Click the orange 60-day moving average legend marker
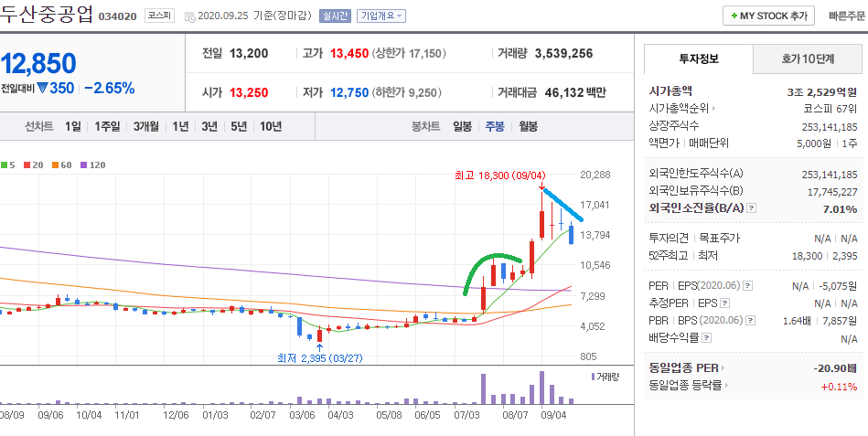Image resolution: width=868 pixels, height=436 pixels. (x=56, y=165)
